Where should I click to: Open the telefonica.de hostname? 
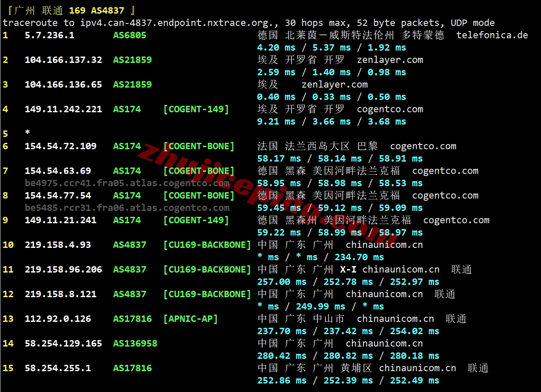click(492, 35)
